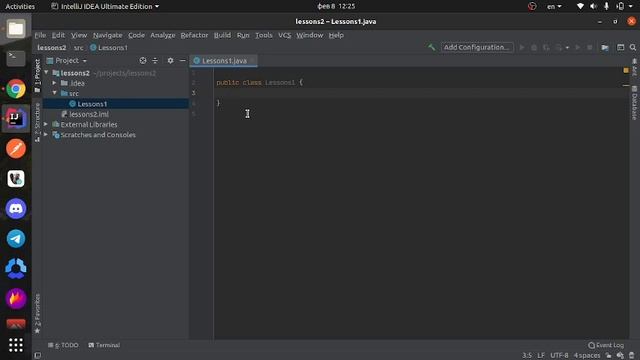Toggle tool window bars icon at bottom-left
Image resolution: width=640 pixels, height=360 pixels.
[38, 356]
